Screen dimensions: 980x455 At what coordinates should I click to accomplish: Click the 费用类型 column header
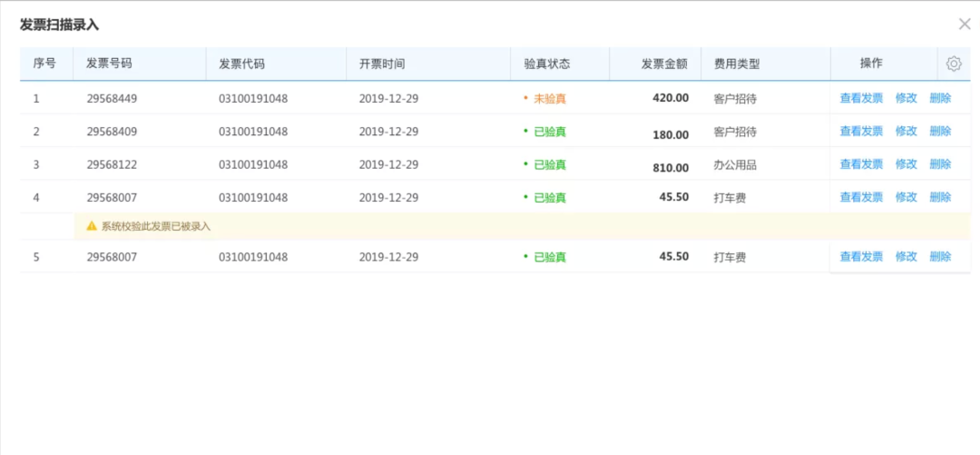pos(737,64)
